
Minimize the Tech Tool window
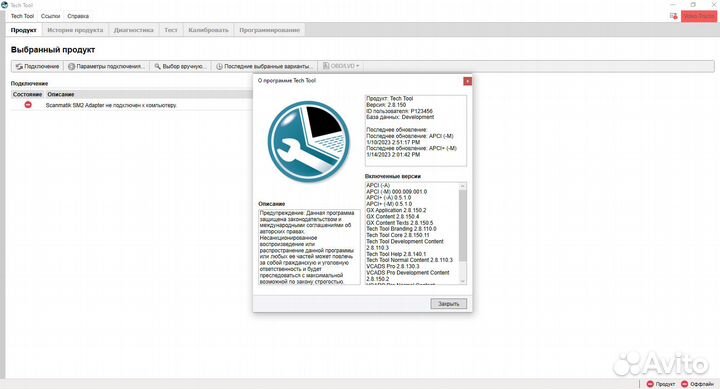pos(673,5)
